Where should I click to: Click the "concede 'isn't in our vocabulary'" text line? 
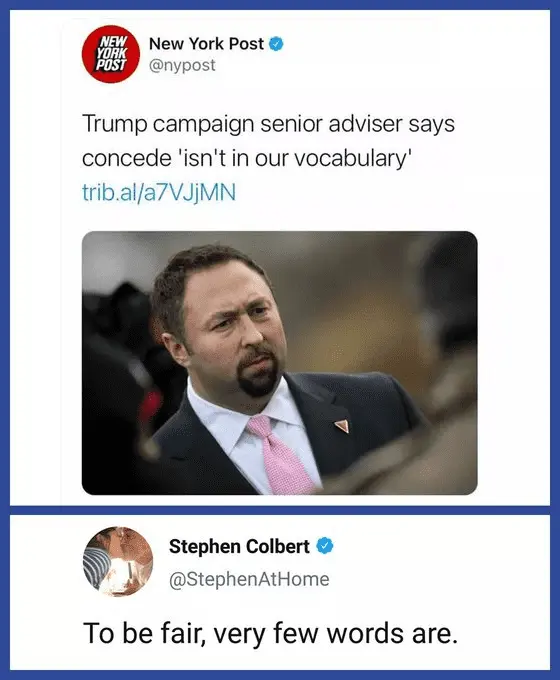[x=246, y=158]
